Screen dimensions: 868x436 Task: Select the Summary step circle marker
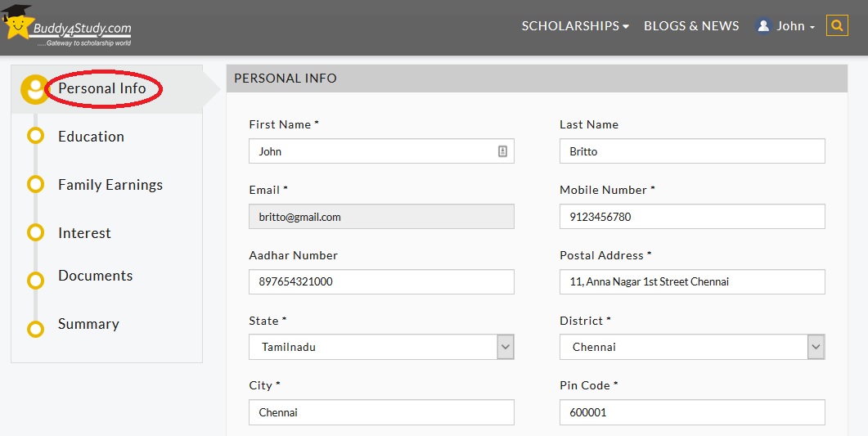(35, 329)
